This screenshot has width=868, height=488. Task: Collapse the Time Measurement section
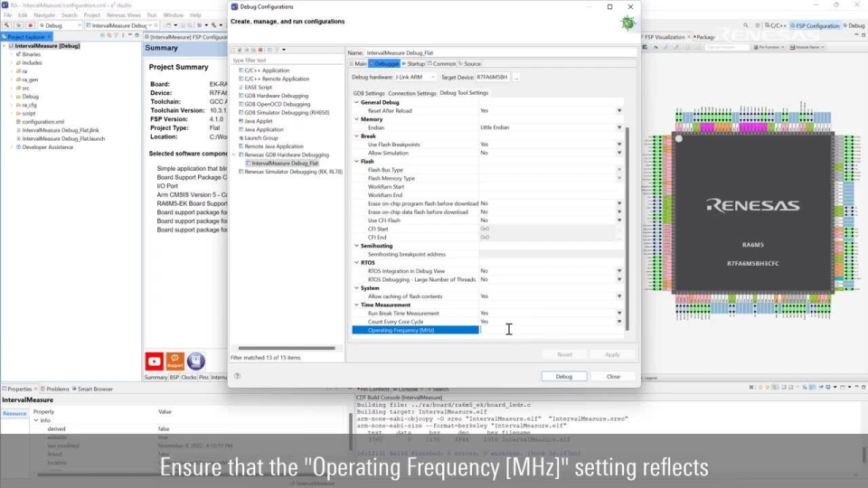[x=355, y=305]
